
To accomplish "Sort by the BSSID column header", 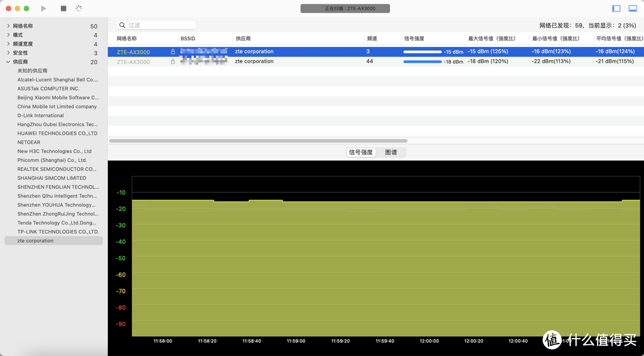I will (188, 39).
